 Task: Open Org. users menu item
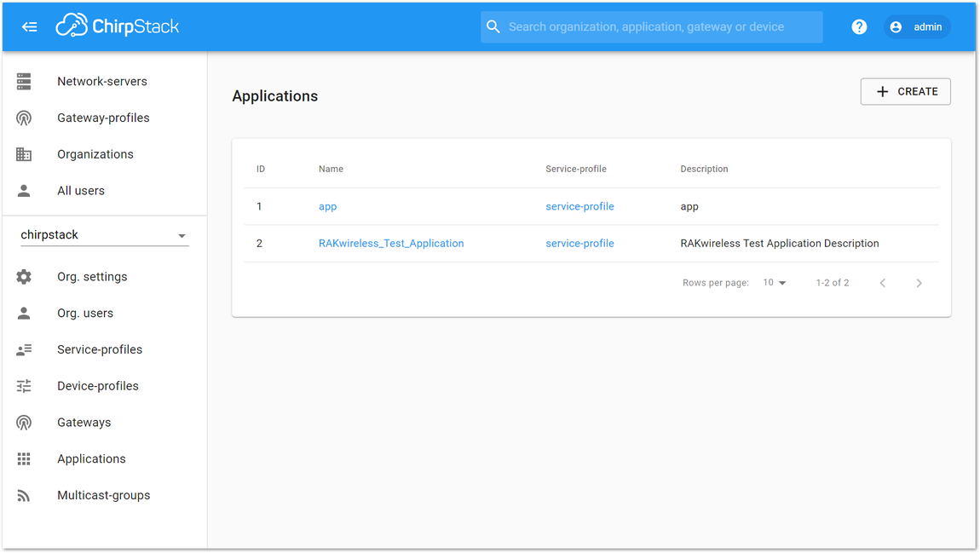point(104,313)
